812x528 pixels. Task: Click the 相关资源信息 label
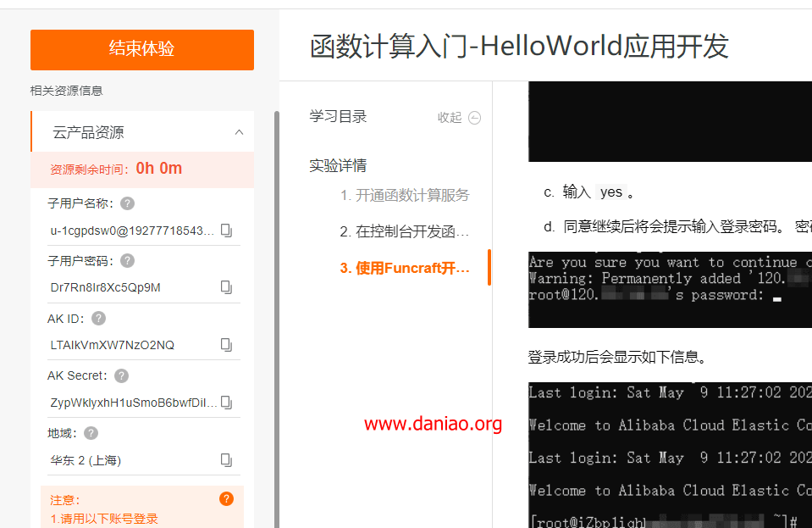pyautogui.click(x=66, y=91)
